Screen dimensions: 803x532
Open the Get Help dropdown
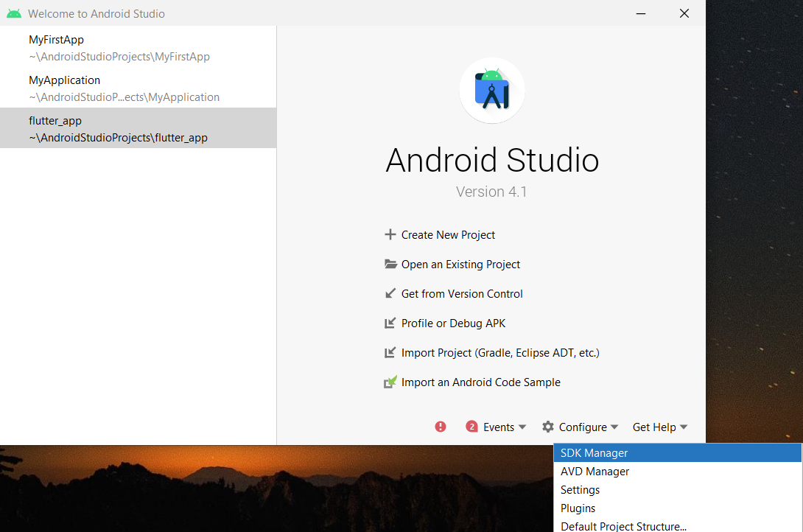659,427
